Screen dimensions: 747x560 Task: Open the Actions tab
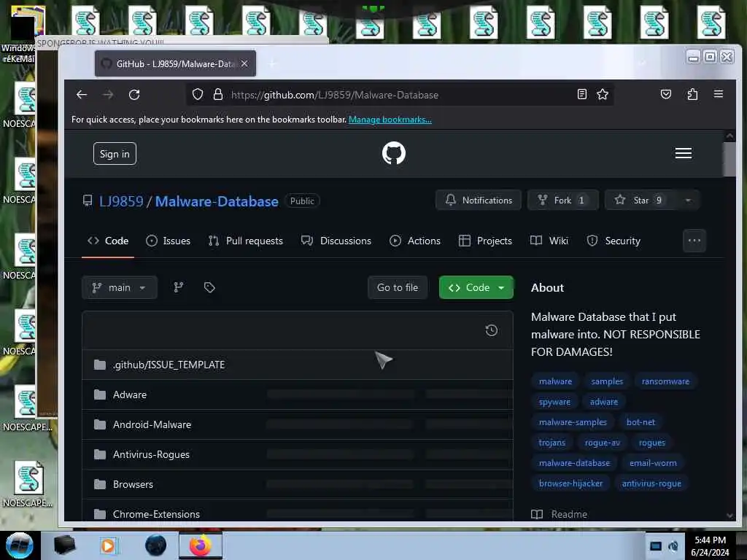coord(415,241)
